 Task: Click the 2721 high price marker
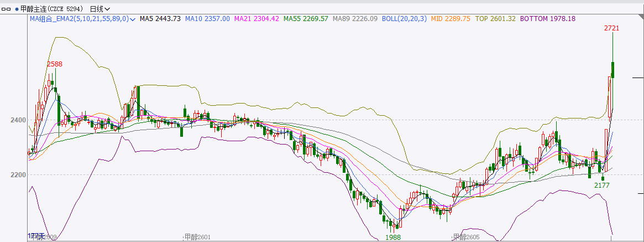pos(611,28)
